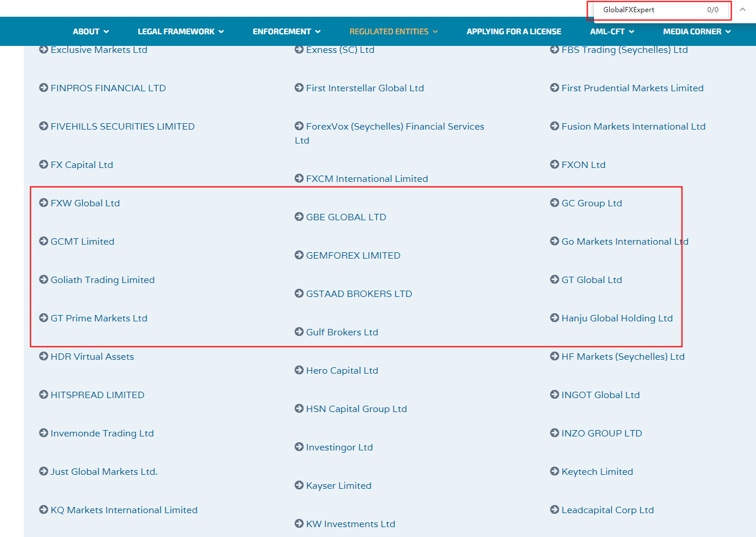
Task: Expand the LEGAL FRAMEWORK menu
Action: (181, 31)
